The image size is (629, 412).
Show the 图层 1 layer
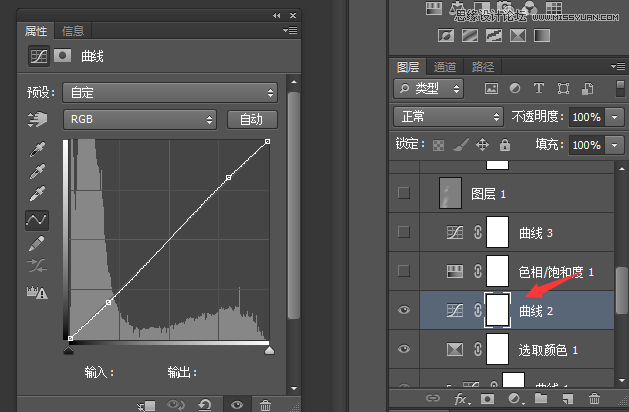click(404, 193)
